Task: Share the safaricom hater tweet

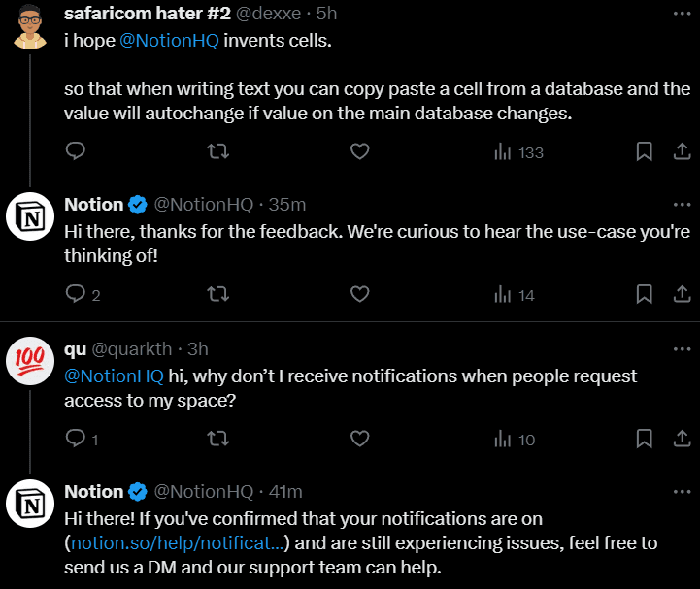Action: (x=682, y=151)
